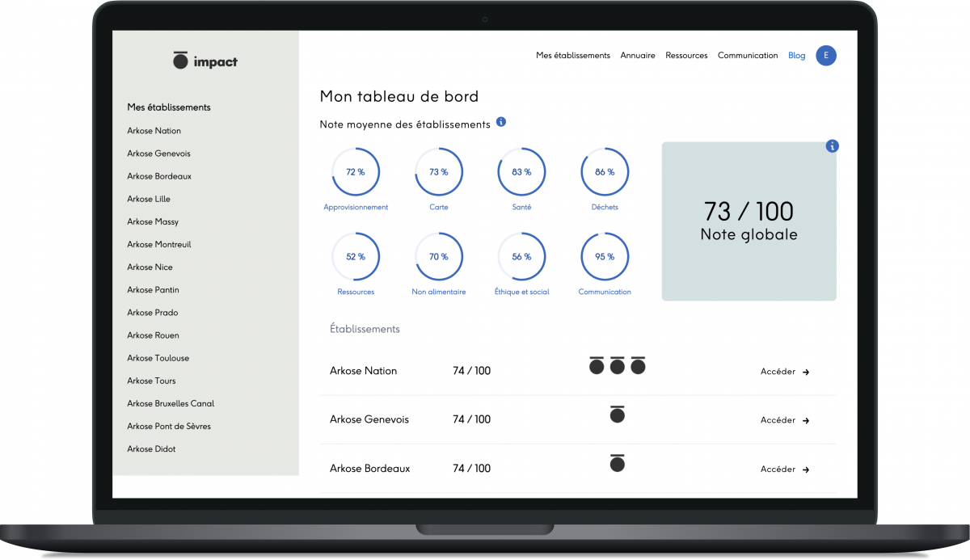Select the Non alimentaire 70 % score circle
This screenshot has width=970, height=560.
click(439, 257)
